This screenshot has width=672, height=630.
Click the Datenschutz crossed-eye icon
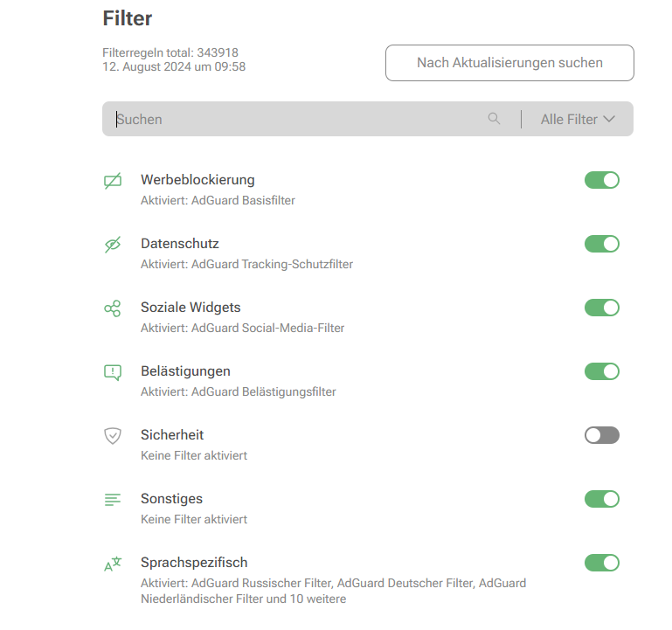113,246
